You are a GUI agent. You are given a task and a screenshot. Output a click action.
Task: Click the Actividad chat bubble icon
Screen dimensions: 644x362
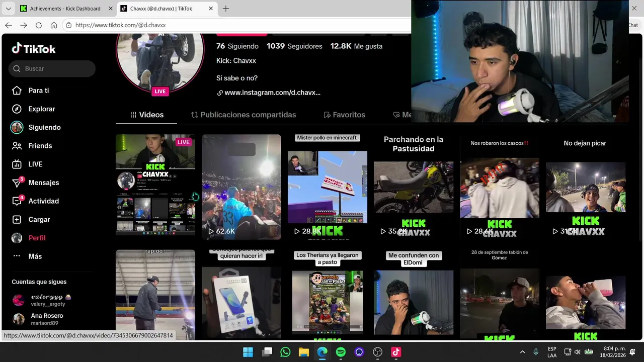(17, 201)
